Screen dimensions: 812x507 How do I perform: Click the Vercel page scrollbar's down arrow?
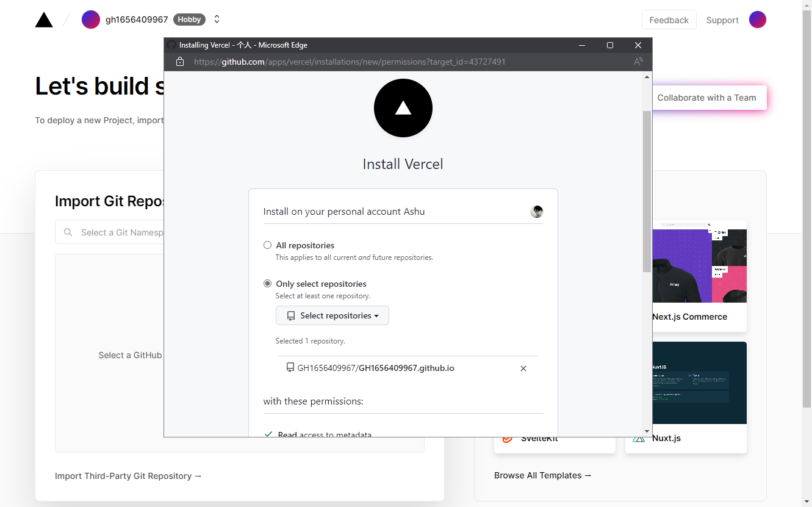point(807,502)
